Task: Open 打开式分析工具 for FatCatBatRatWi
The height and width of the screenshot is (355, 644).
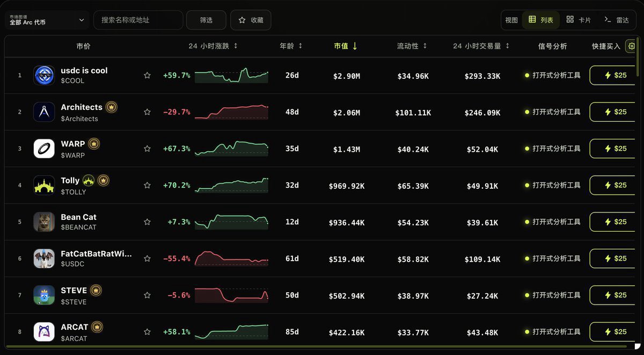Action: [553, 258]
